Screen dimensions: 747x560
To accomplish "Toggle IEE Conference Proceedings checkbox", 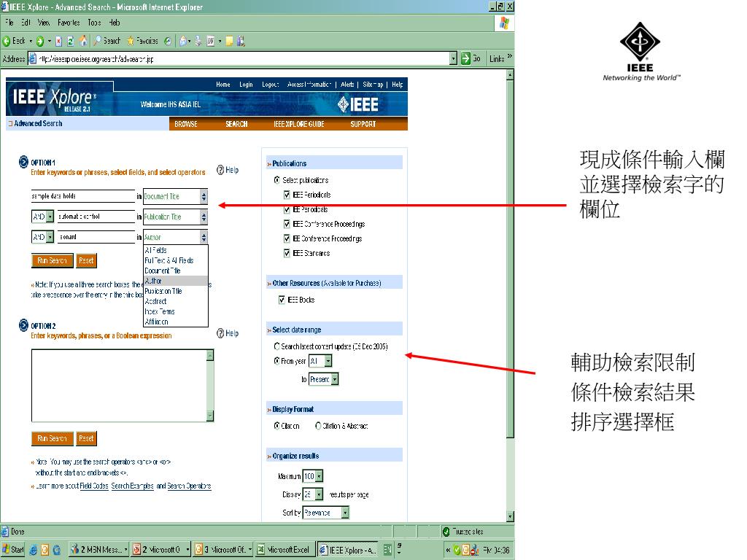I will (x=287, y=238).
